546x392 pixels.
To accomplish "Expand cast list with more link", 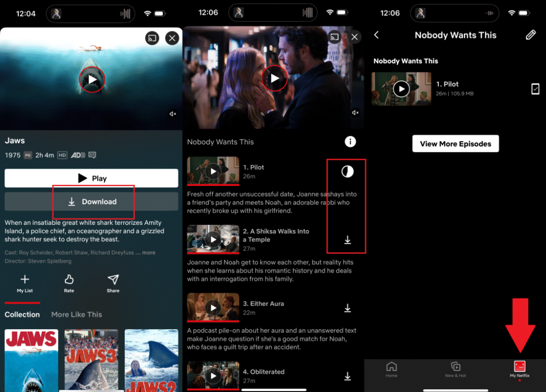I will (x=148, y=252).
